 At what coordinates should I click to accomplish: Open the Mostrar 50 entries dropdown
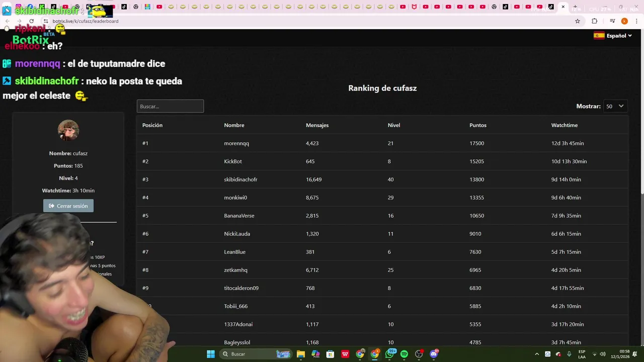pos(615,106)
